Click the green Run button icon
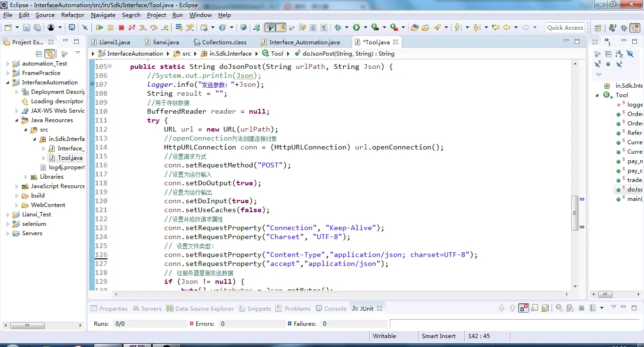 click(x=356, y=28)
